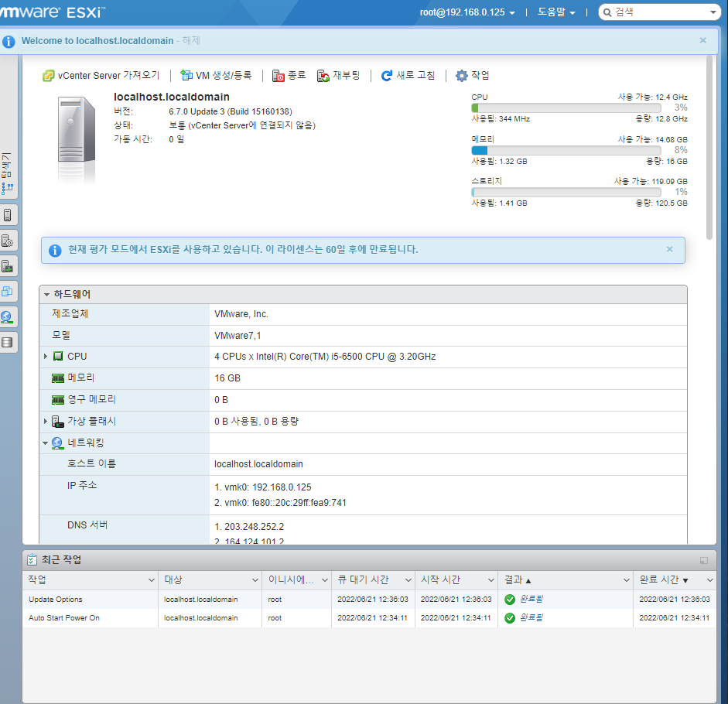Open the Storage database sidebar icon
Image resolution: width=728 pixels, height=704 pixels.
[8, 342]
